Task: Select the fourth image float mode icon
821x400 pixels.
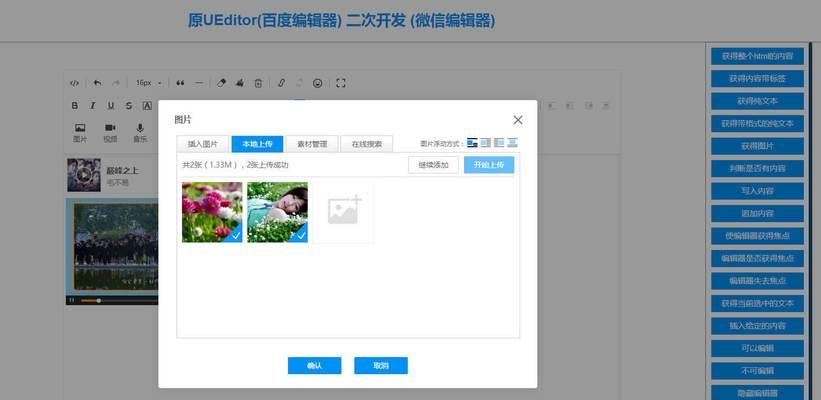Action: (x=513, y=142)
